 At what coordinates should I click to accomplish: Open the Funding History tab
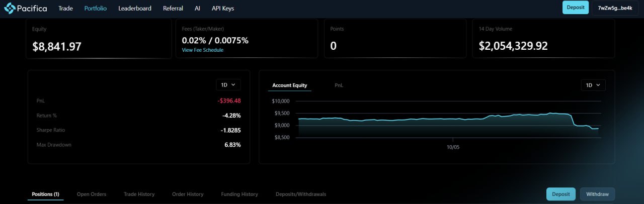point(239,194)
